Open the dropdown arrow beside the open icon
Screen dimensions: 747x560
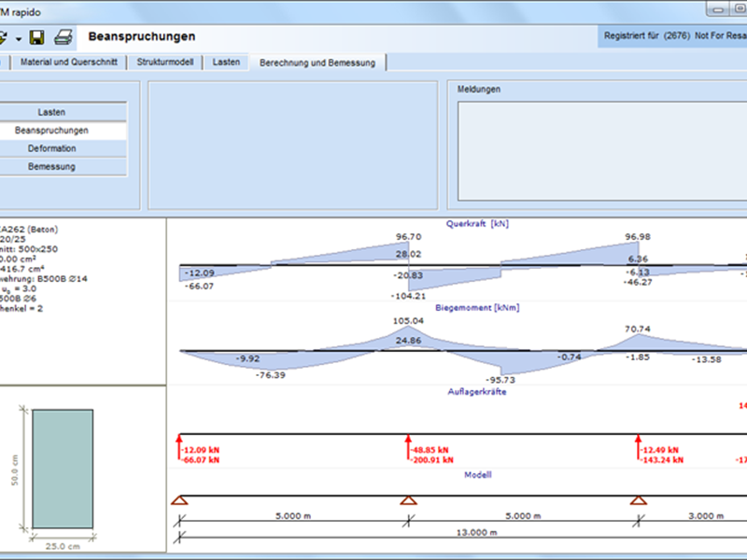pos(19,38)
